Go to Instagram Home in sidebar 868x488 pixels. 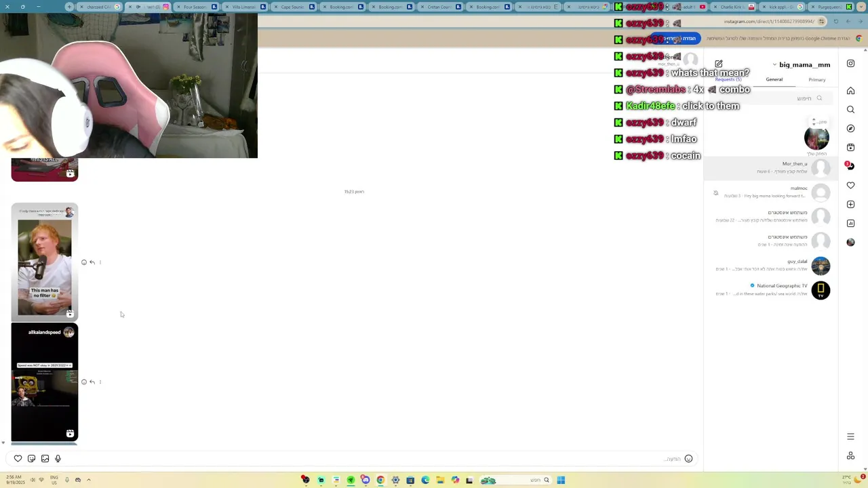850,91
